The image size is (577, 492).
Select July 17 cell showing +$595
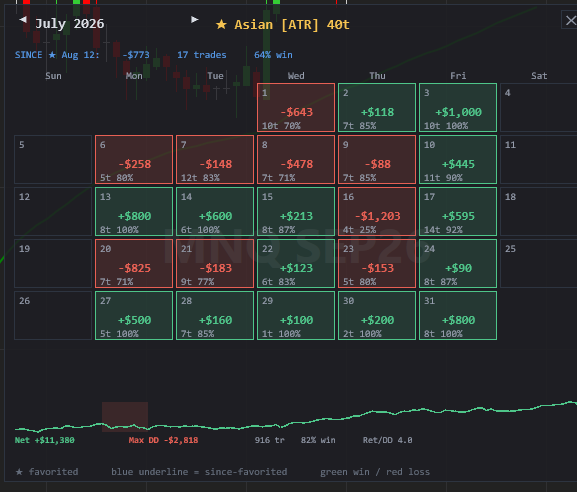coord(458,211)
